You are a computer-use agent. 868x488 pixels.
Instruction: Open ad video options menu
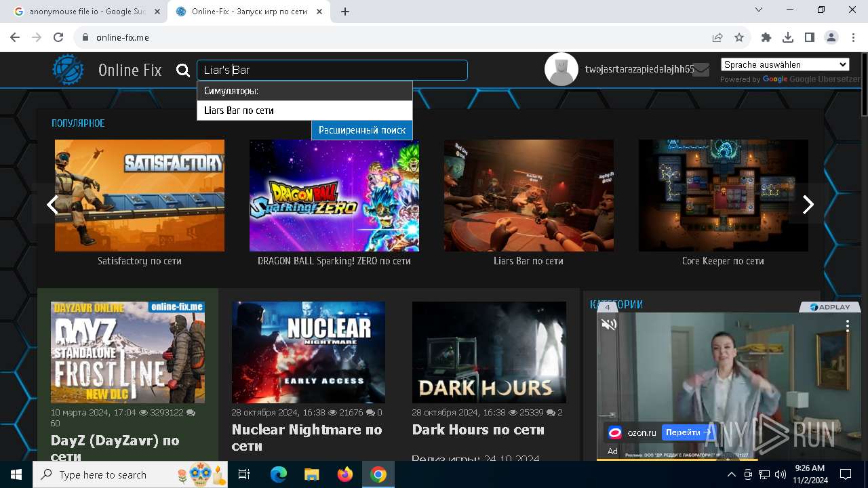coord(847,326)
